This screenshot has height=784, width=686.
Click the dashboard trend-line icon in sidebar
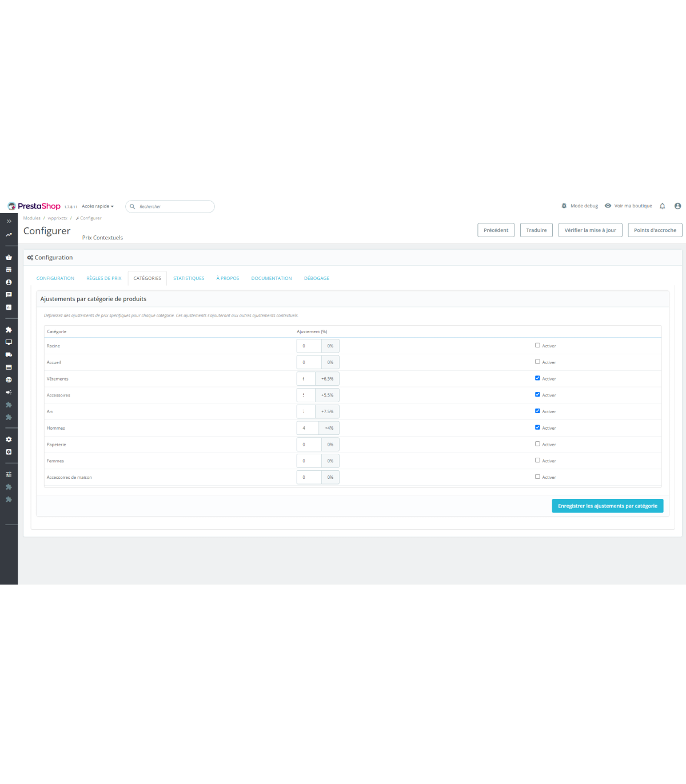click(x=9, y=235)
